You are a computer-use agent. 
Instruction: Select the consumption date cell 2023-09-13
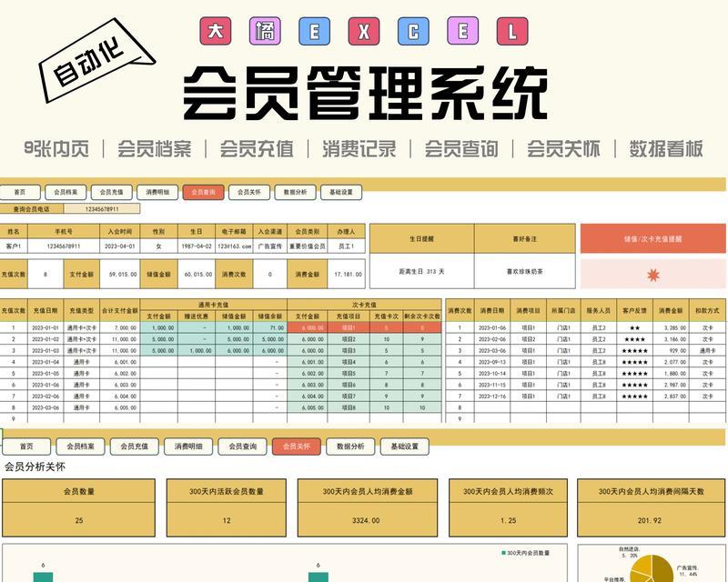pos(492,362)
